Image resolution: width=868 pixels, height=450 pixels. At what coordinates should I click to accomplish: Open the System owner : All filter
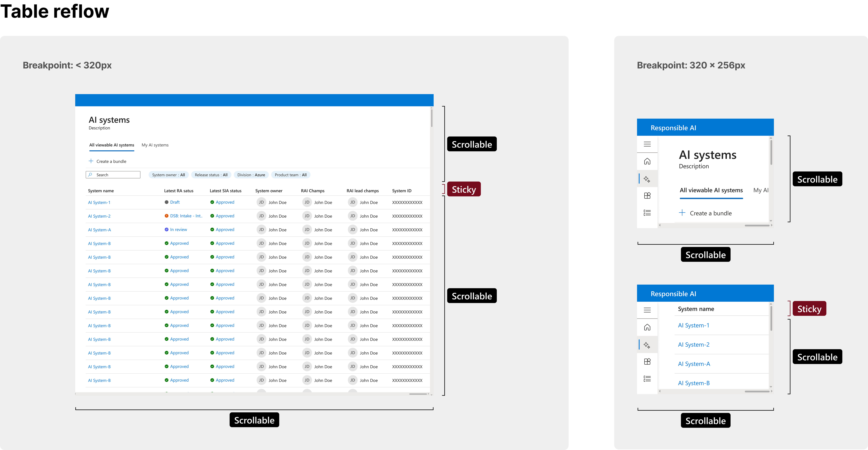point(169,175)
